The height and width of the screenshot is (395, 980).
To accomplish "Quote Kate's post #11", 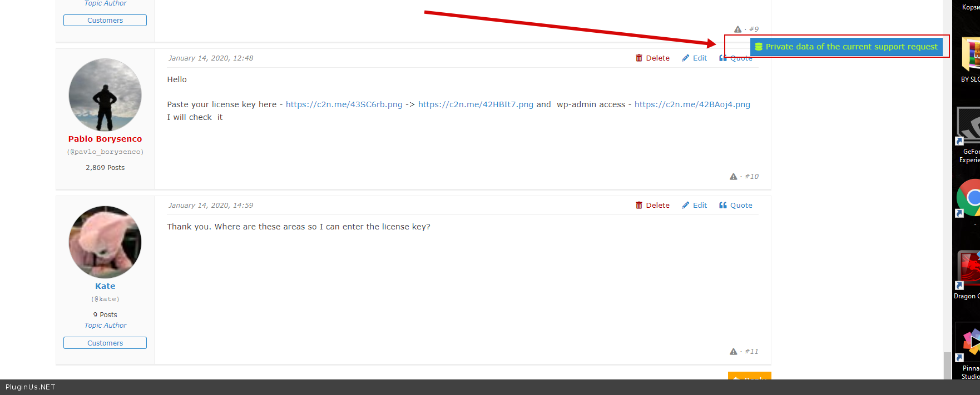I will (x=735, y=205).
